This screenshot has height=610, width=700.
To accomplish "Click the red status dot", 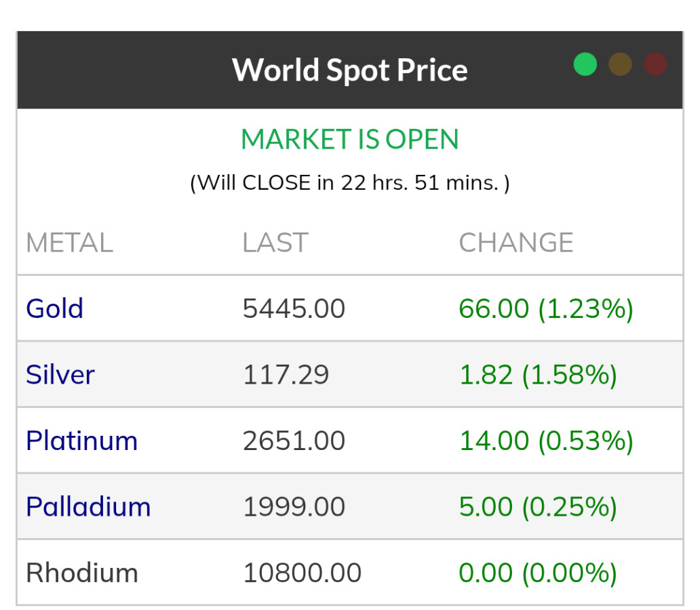I will (655, 64).
